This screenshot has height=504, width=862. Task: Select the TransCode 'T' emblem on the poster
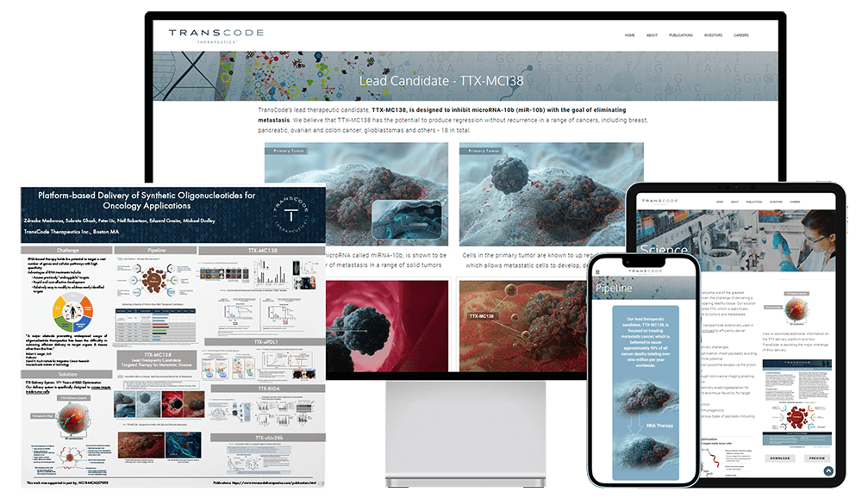coord(291,210)
